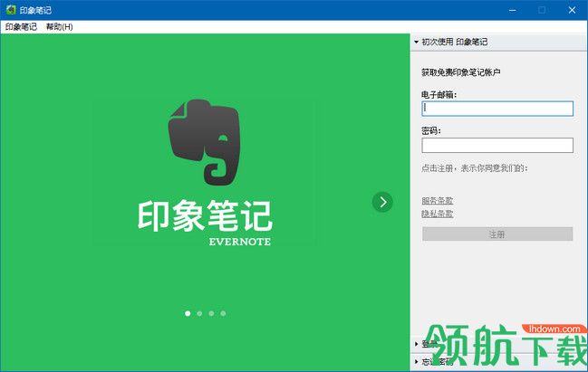Minimize the 印象笔记 window

tap(513, 10)
